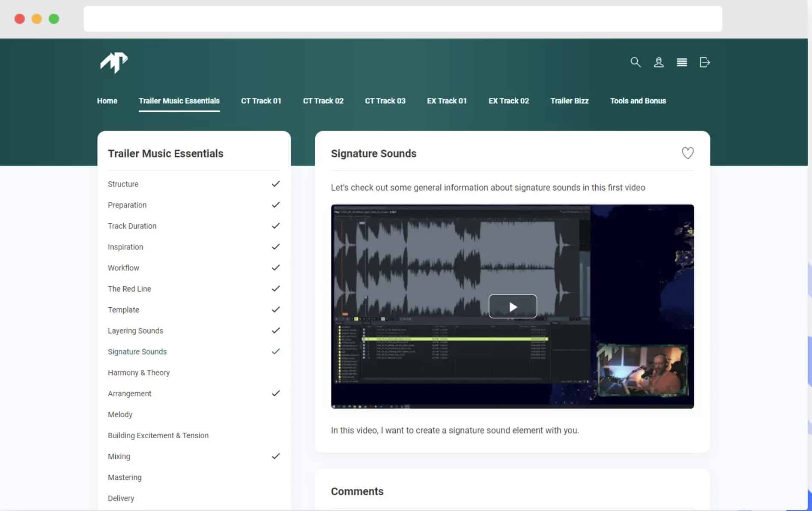Open the user account profile
812x511 pixels.
[659, 62]
